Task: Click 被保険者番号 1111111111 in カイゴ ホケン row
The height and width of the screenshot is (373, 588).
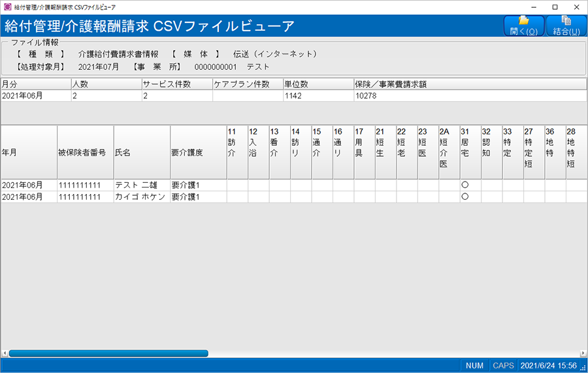Action: (x=86, y=197)
